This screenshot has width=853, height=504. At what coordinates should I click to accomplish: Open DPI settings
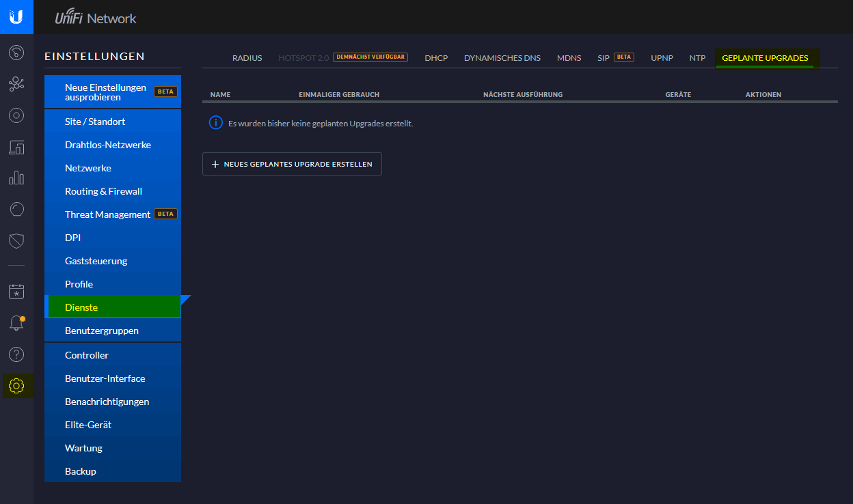pos(113,238)
